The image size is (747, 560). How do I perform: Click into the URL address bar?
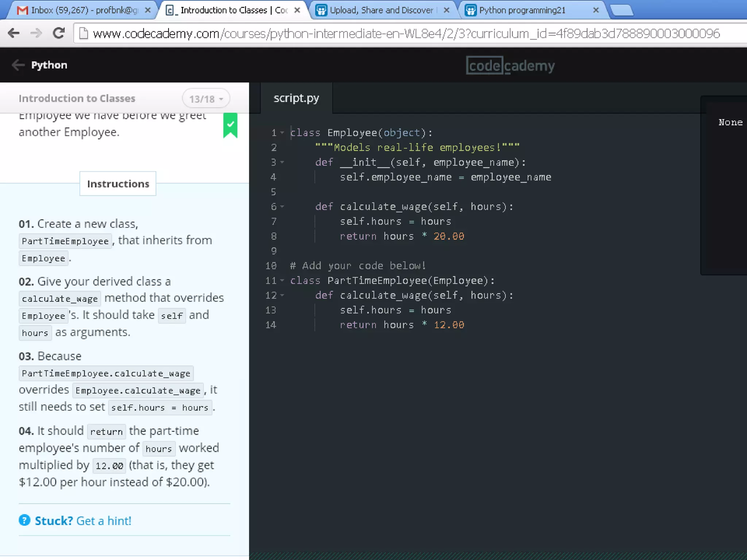[x=409, y=33]
